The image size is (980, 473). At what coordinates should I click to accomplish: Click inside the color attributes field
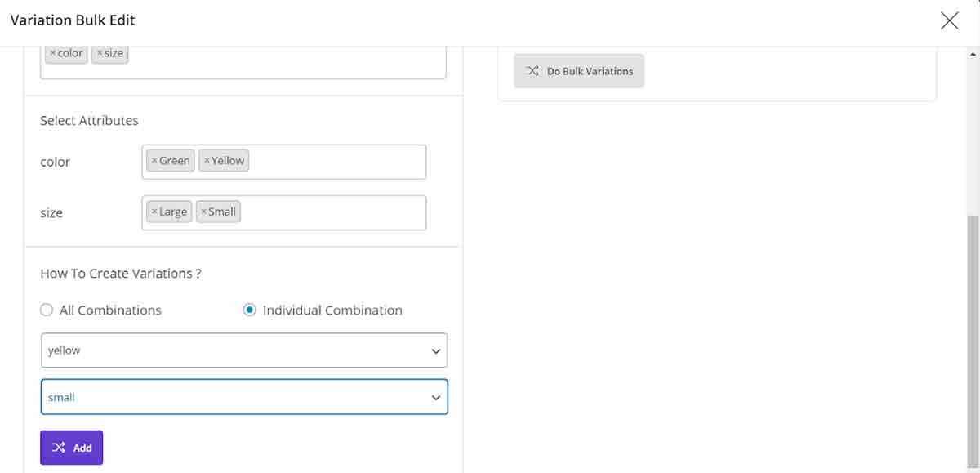[335, 162]
